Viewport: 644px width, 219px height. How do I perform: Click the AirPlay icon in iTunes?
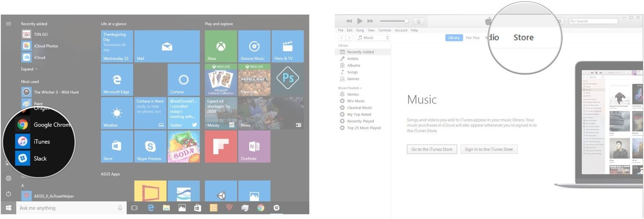(x=419, y=21)
